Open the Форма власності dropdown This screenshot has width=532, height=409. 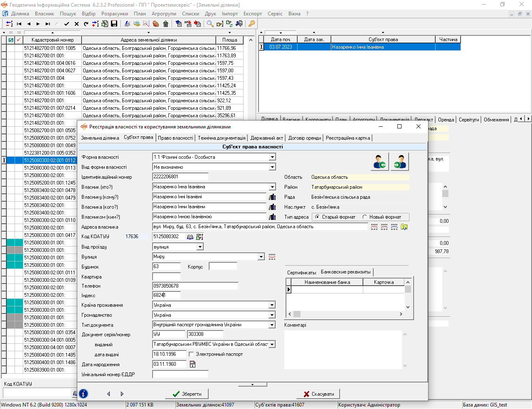(272, 157)
